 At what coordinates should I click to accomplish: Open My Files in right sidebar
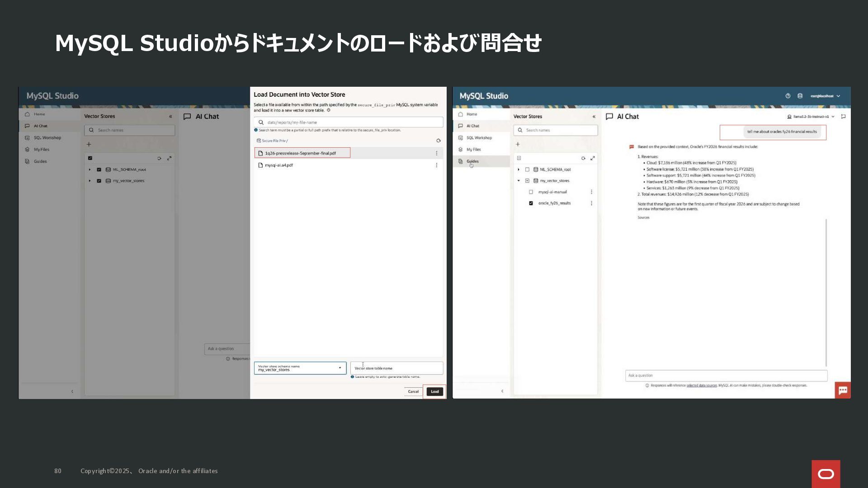[473, 150]
